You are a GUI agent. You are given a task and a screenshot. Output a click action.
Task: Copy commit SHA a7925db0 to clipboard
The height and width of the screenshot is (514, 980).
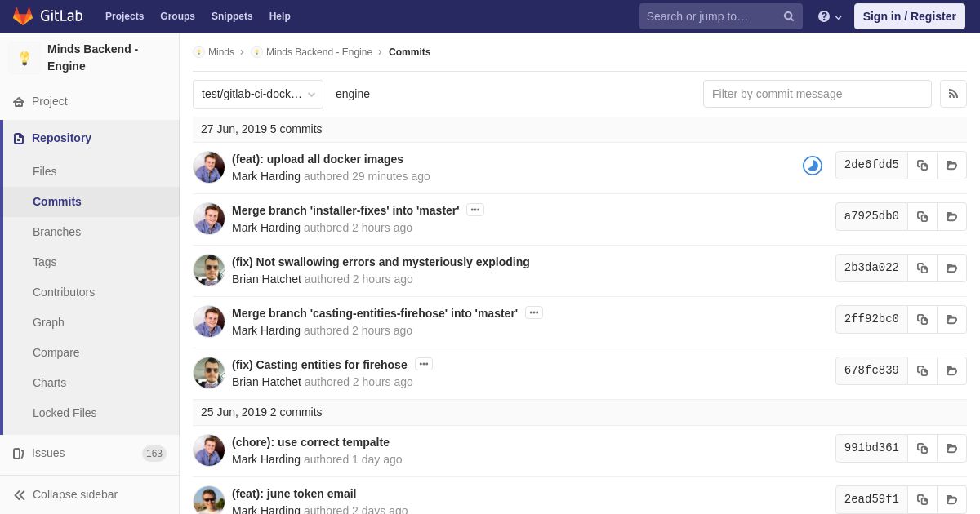(922, 216)
